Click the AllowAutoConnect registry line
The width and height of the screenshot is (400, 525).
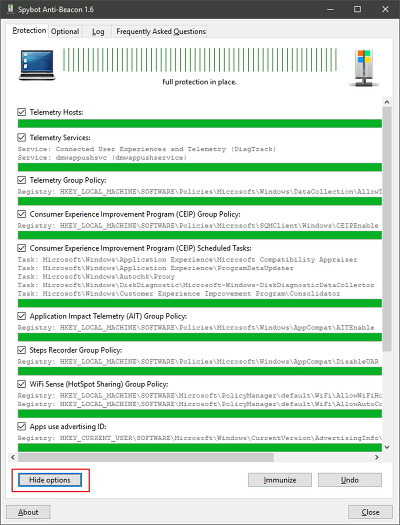200,404
